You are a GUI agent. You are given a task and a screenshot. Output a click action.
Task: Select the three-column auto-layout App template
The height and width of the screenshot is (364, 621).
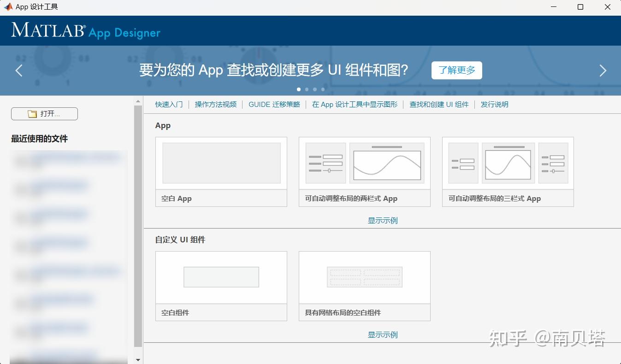507,171
